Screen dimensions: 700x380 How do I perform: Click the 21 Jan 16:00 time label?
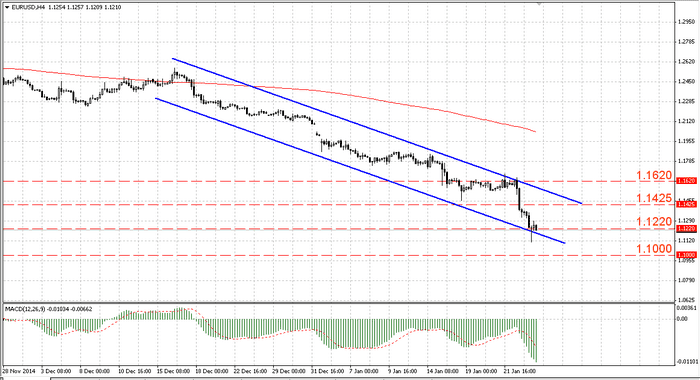tap(520, 371)
